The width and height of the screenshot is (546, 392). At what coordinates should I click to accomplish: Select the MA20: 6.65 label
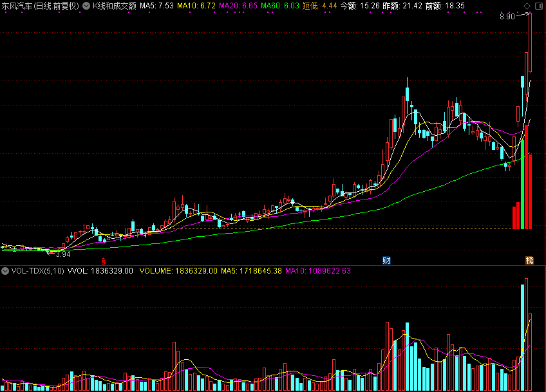pos(238,6)
